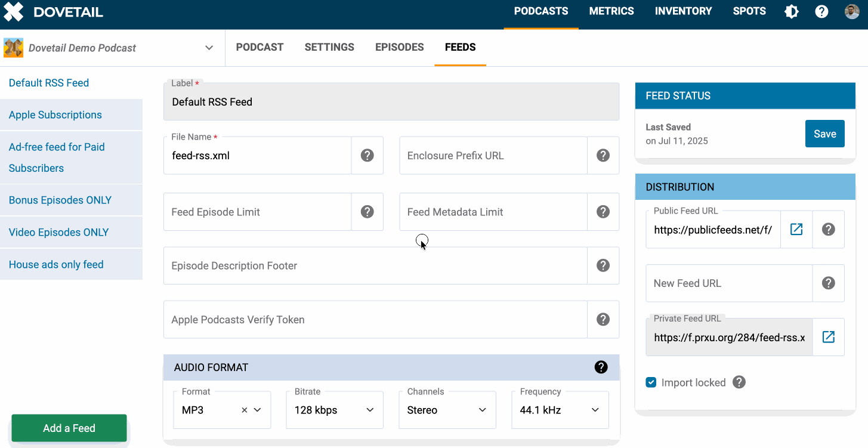Click the Episode Description Footer field
The width and height of the screenshot is (868, 448).
(x=375, y=265)
